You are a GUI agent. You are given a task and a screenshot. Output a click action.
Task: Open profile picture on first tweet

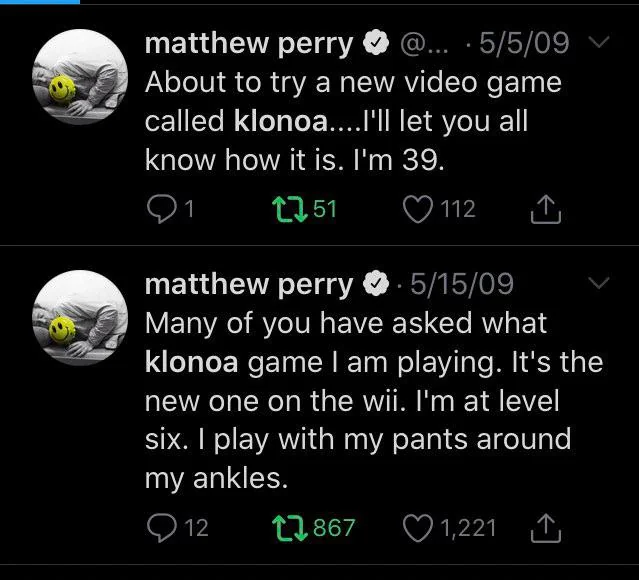pyautogui.click(x=80, y=77)
